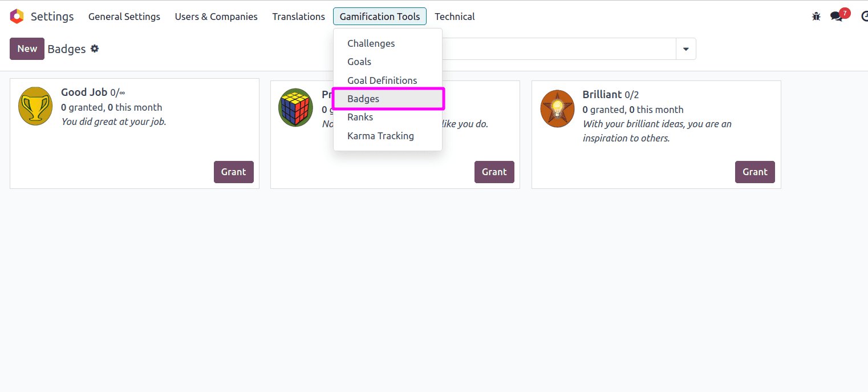Open the Users & Companies menu
This screenshot has height=392, width=868.
pos(216,17)
